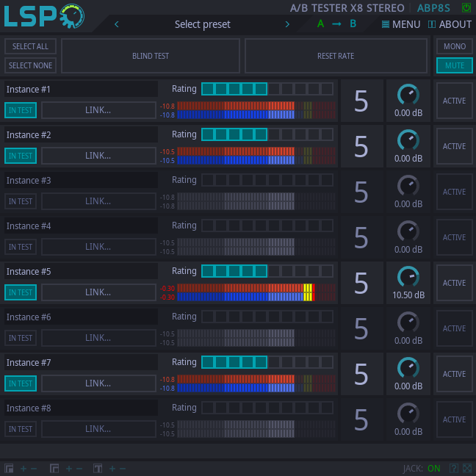476x476 pixels.
Task: Go to next preset arrow
Action: click(287, 24)
